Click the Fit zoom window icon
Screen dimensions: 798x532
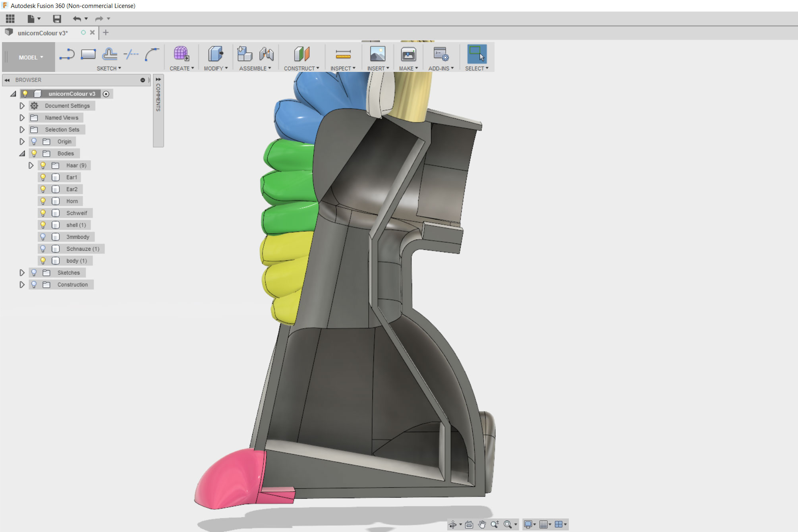(508, 525)
